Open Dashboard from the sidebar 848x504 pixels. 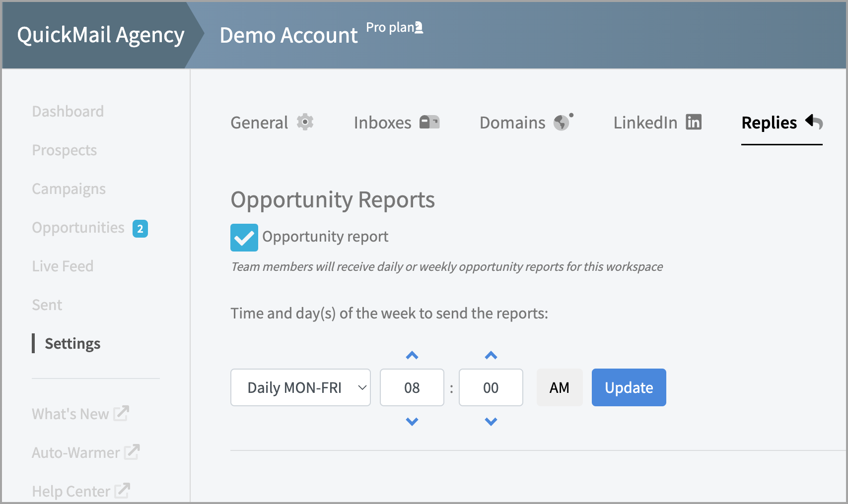(68, 111)
